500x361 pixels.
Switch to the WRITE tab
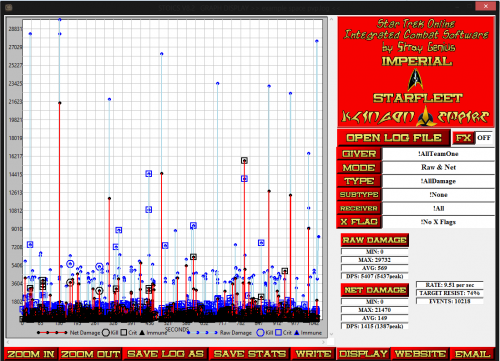(x=313, y=354)
